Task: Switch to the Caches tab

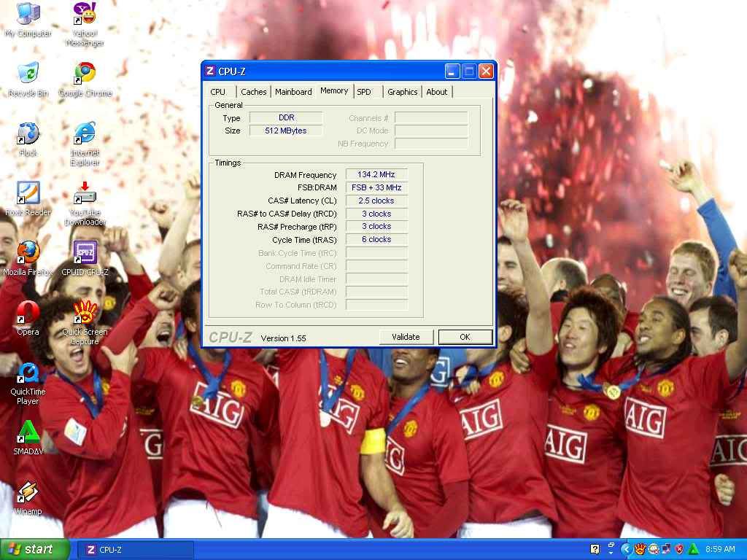Action: click(253, 92)
